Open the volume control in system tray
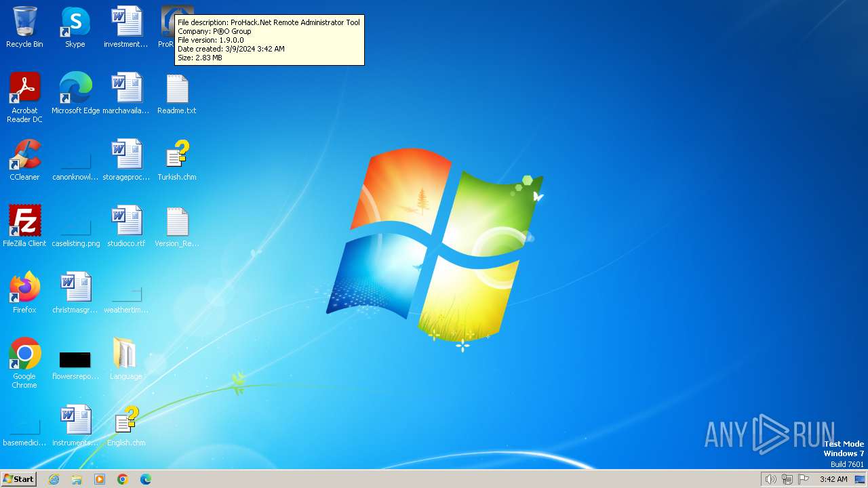 point(771,479)
